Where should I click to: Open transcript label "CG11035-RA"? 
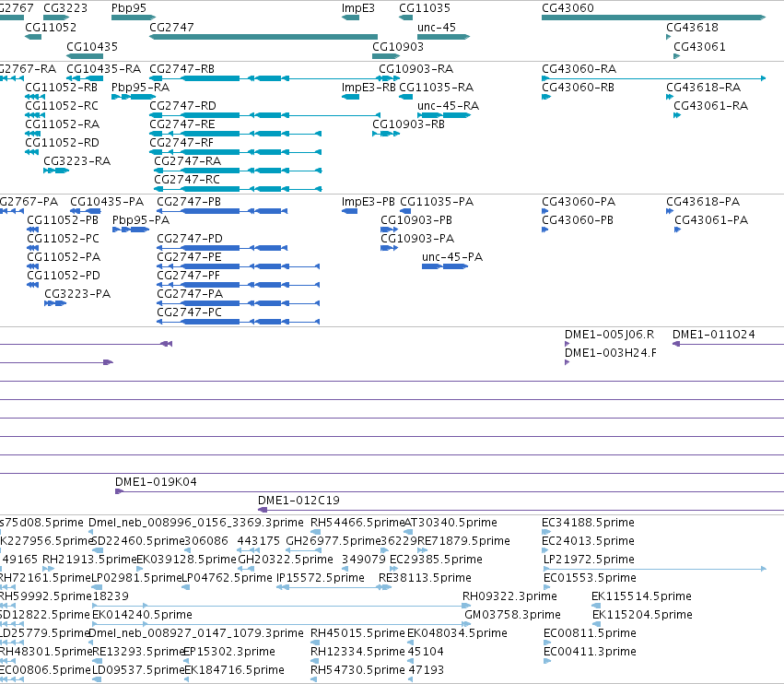[x=436, y=87]
